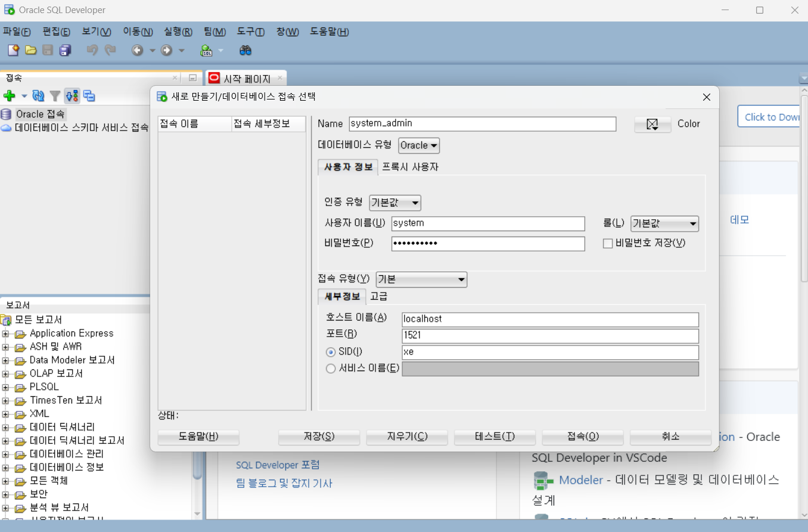This screenshot has height=532, width=808.
Task: Open the 도움말 menu in menu bar
Action: tap(330, 32)
